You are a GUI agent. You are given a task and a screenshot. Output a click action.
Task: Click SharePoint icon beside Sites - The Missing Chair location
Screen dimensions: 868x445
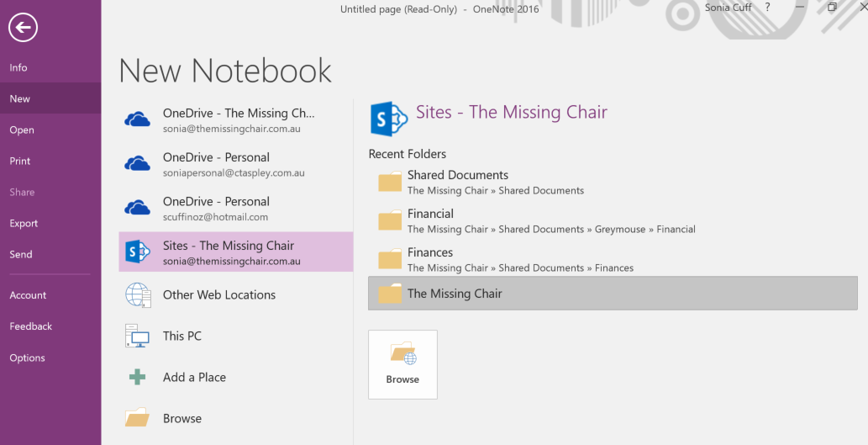[137, 252]
